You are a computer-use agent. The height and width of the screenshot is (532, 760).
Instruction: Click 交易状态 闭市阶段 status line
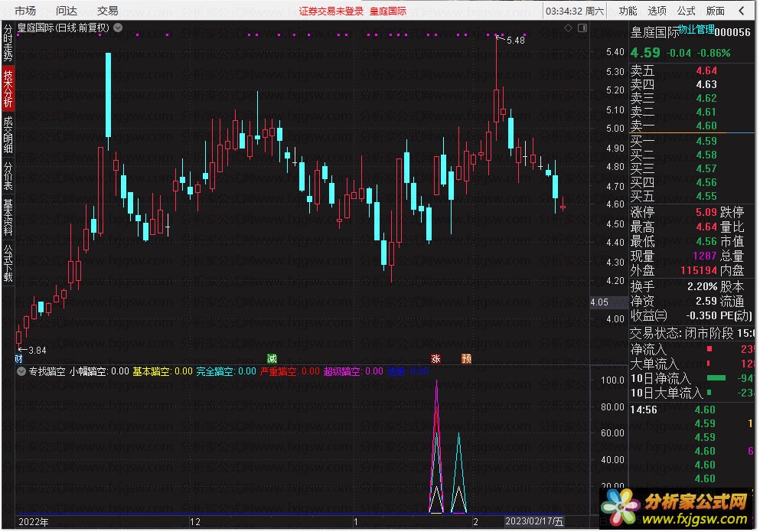tap(692, 334)
